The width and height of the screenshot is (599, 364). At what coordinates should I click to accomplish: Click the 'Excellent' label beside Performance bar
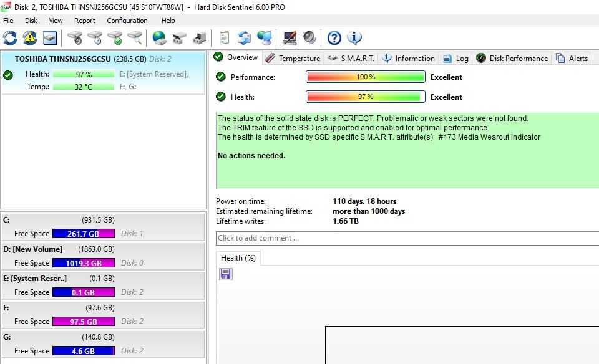click(446, 77)
